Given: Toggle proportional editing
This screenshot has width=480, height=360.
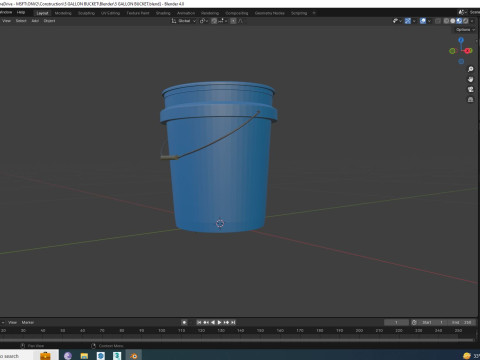Looking at the screenshot, I should click(233, 21).
